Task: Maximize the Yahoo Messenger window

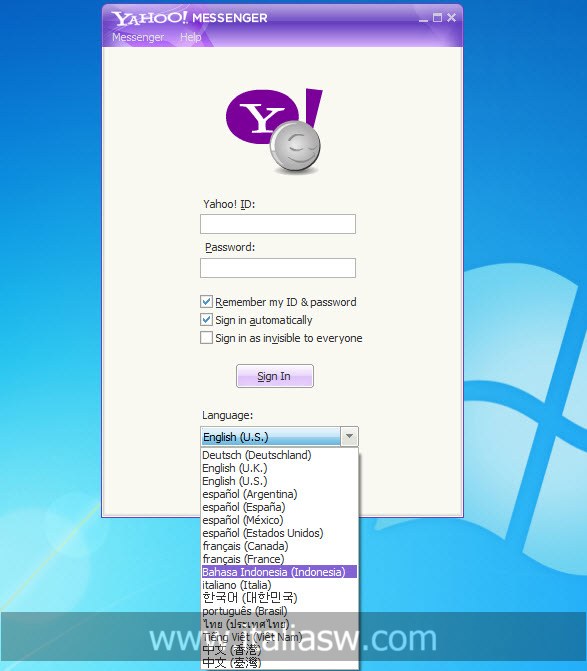Action: (x=437, y=18)
